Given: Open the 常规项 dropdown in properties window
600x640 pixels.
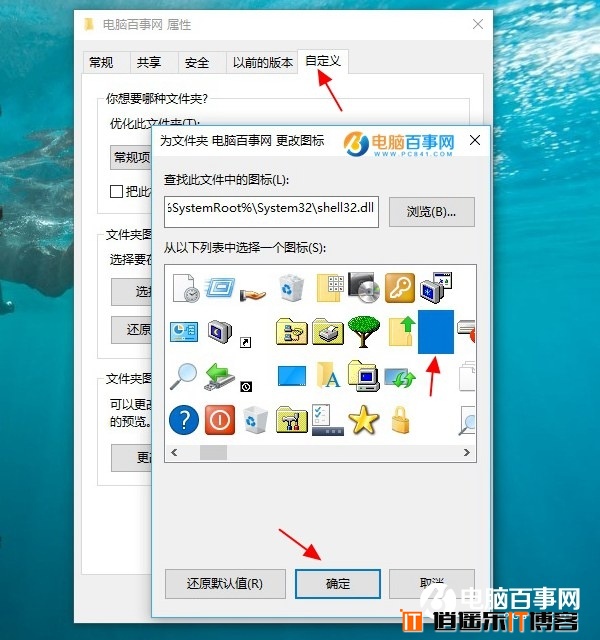Looking at the screenshot, I should [x=131, y=157].
